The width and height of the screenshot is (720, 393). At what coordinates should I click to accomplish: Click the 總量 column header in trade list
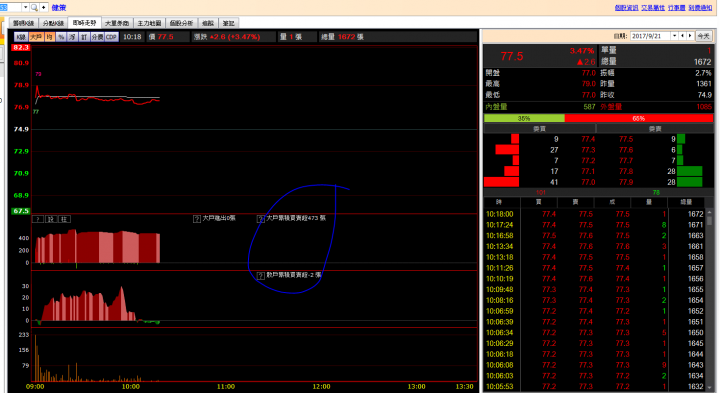(x=686, y=202)
